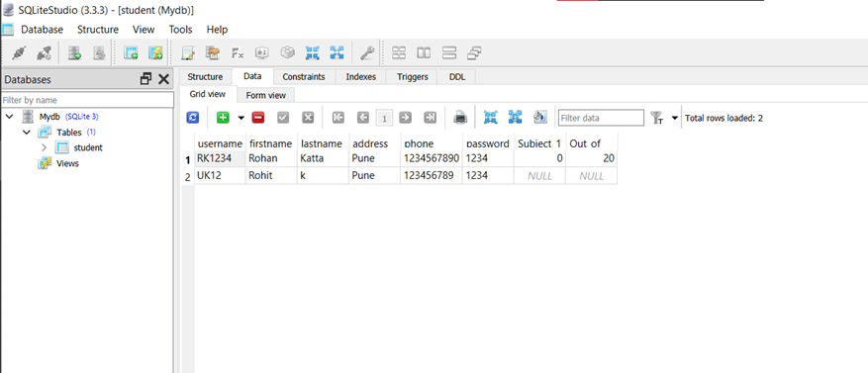Screen dimensions: 868x373
Task: Click the export icon in data toolbar
Action: tap(516, 118)
